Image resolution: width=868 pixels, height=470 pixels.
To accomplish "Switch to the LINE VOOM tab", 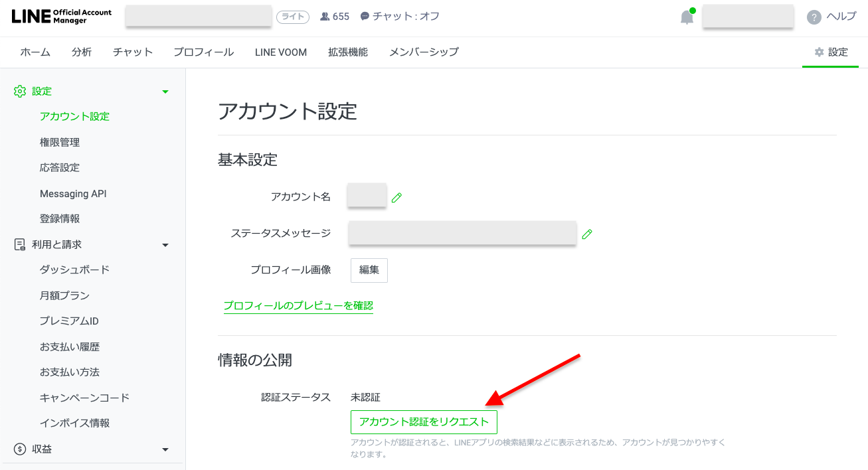I will point(280,52).
